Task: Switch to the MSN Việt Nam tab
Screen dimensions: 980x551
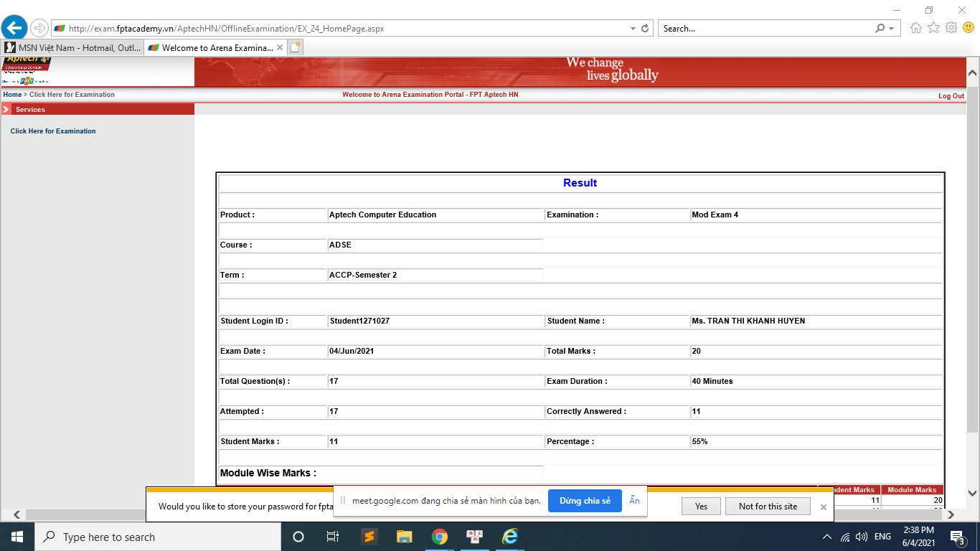Action: click(x=72, y=47)
